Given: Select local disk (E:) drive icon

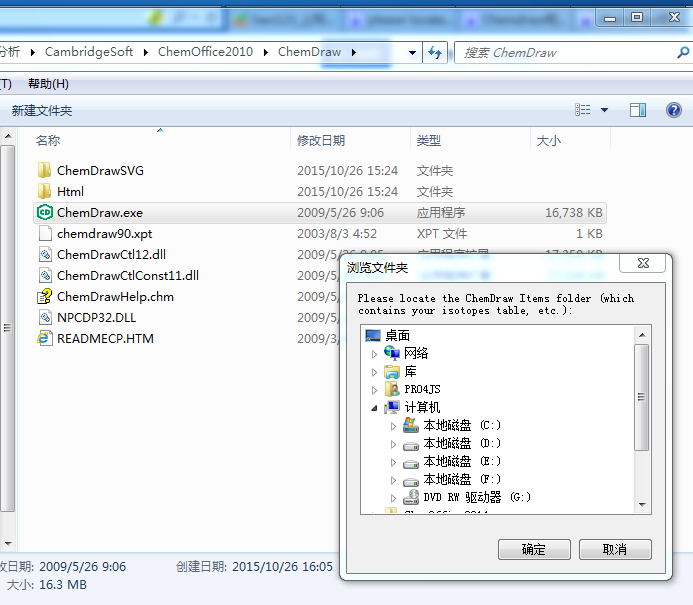Looking at the screenshot, I should (x=411, y=463).
